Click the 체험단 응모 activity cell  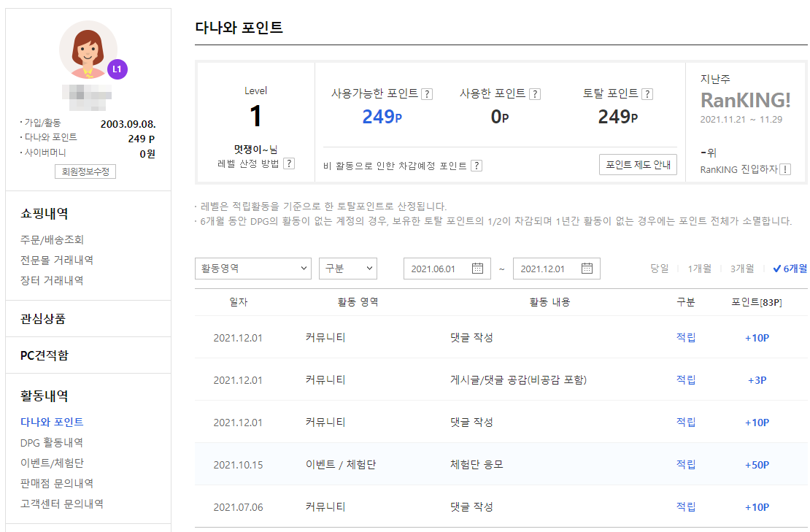point(477,464)
